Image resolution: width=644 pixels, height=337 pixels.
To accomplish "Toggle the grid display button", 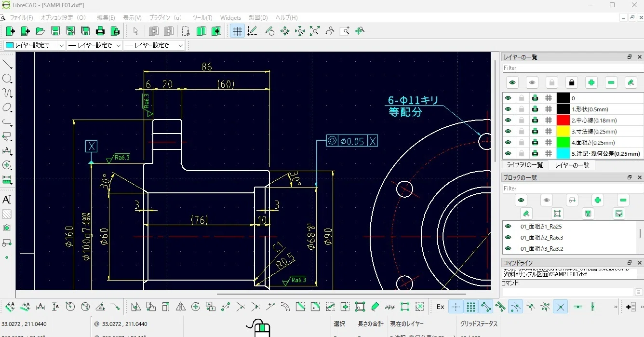I will [x=237, y=31].
